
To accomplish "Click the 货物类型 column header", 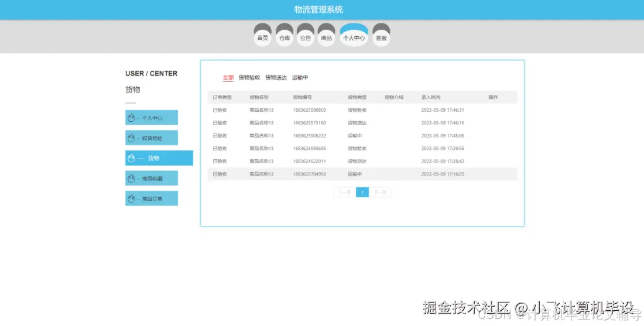I will 357,97.
